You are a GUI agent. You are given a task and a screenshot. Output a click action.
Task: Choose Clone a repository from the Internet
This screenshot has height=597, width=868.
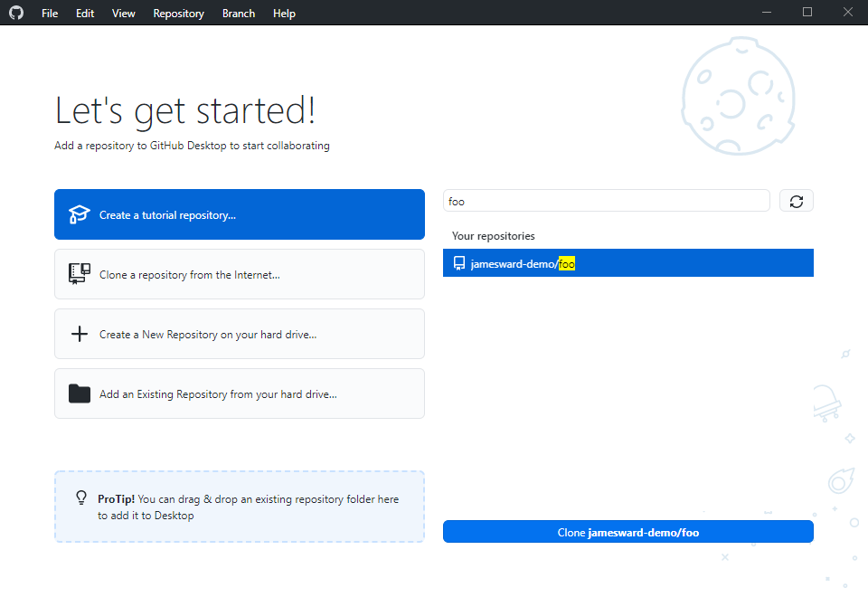(x=240, y=274)
